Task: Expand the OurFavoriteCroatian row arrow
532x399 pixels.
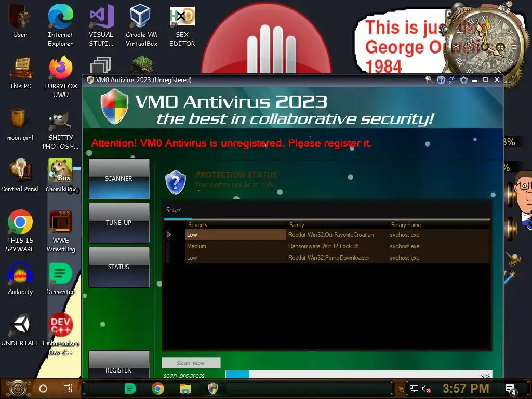Action: pos(169,235)
